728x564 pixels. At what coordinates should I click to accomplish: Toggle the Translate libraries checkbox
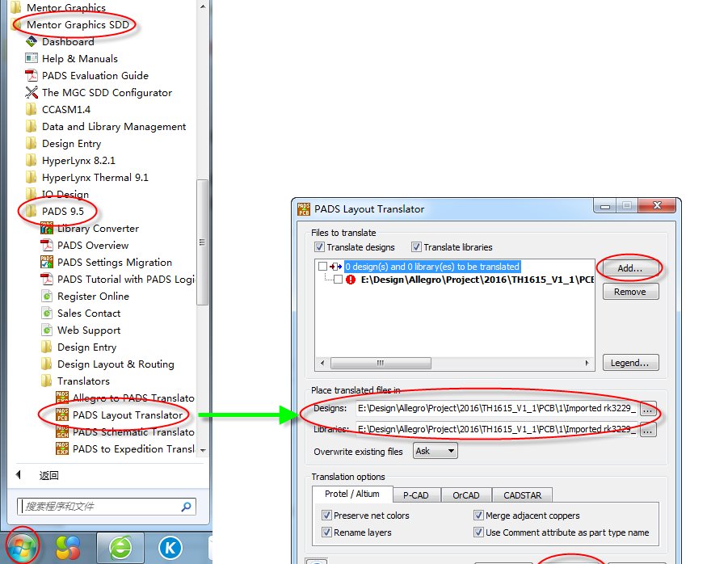(x=417, y=247)
